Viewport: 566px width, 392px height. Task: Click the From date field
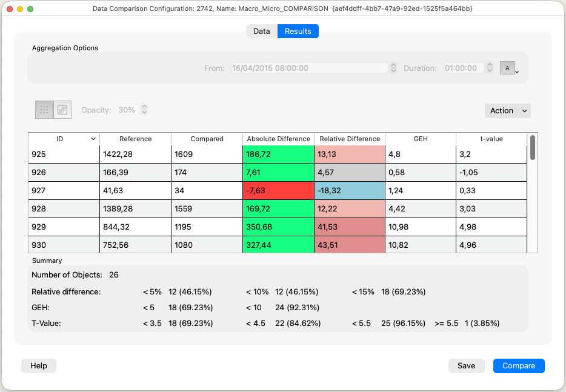pos(309,68)
